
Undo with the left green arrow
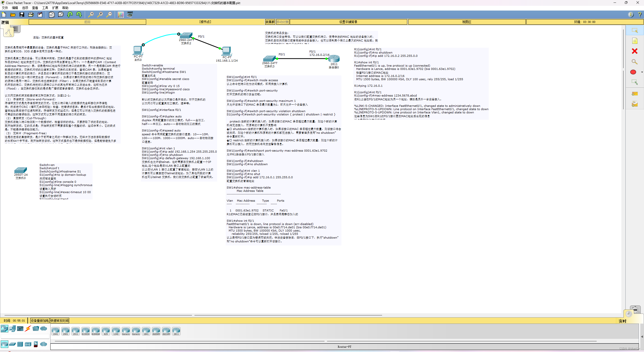[x=70, y=15]
